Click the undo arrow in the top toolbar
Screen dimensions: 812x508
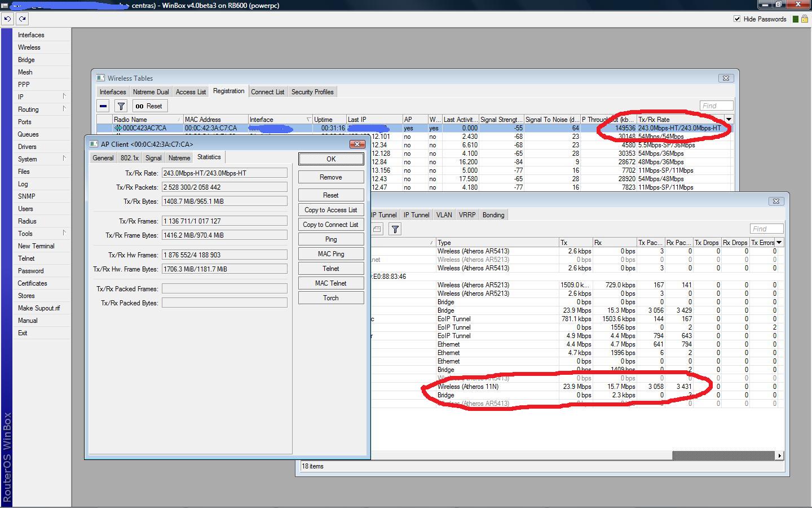point(7,19)
